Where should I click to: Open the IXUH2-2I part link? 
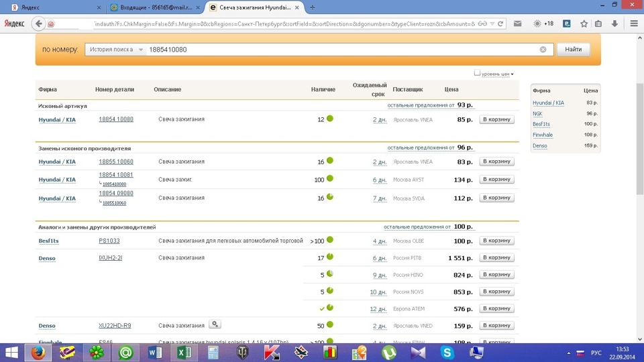coord(111,257)
